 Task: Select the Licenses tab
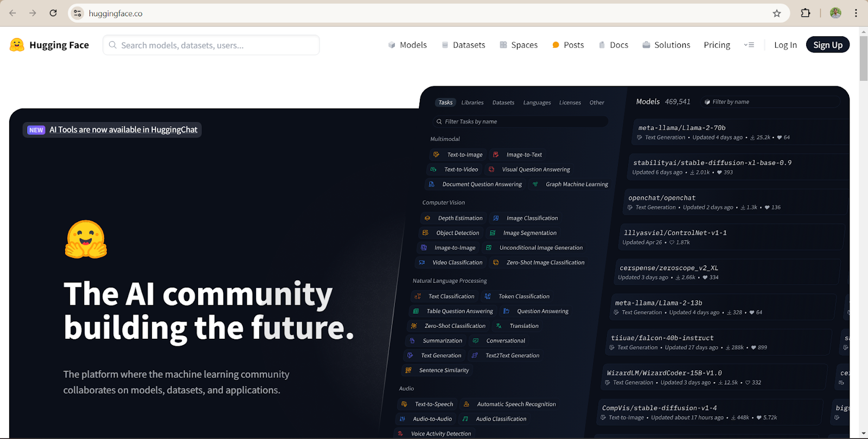coord(570,102)
